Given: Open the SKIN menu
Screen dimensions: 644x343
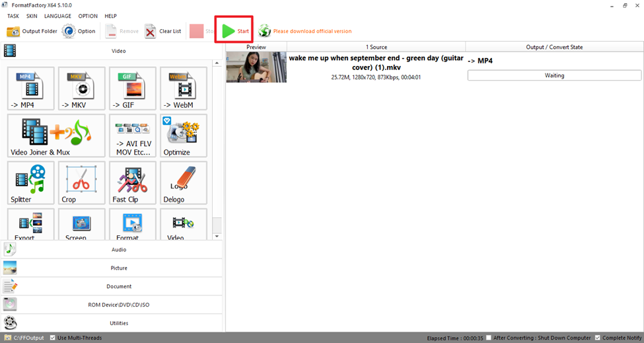Looking at the screenshot, I should [32, 16].
